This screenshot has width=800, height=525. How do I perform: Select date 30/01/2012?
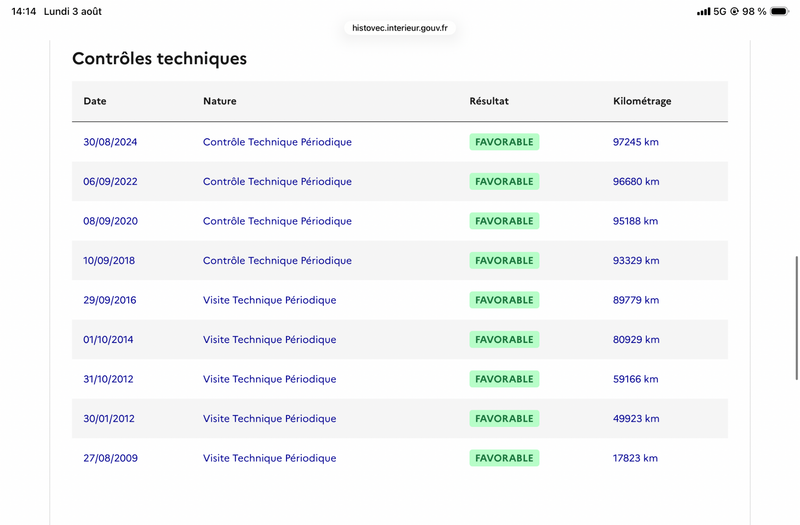pos(109,418)
